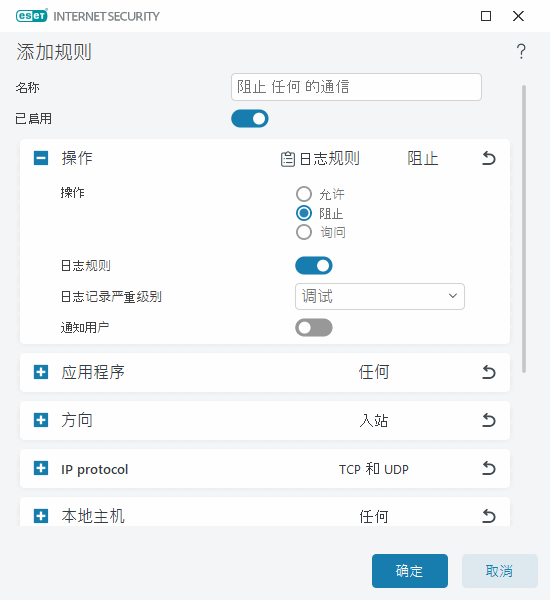Click the 添加规则 dialog heading
This screenshot has width=550, height=600.
tap(54, 52)
